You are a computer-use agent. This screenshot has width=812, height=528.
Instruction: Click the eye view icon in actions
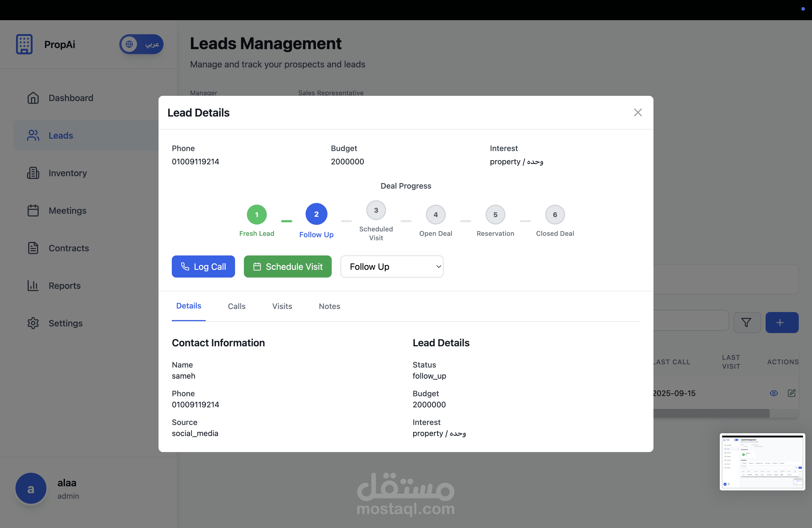(774, 393)
